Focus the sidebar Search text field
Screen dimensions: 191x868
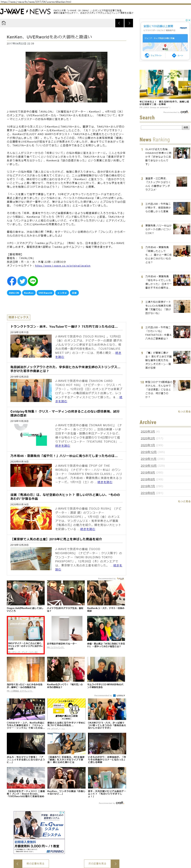[161, 127]
